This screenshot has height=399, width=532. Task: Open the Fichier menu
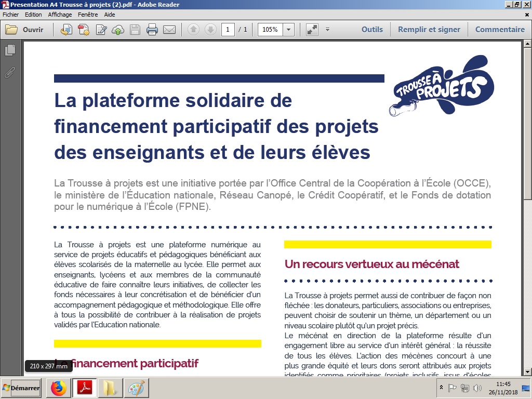pyautogui.click(x=11, y=15)
